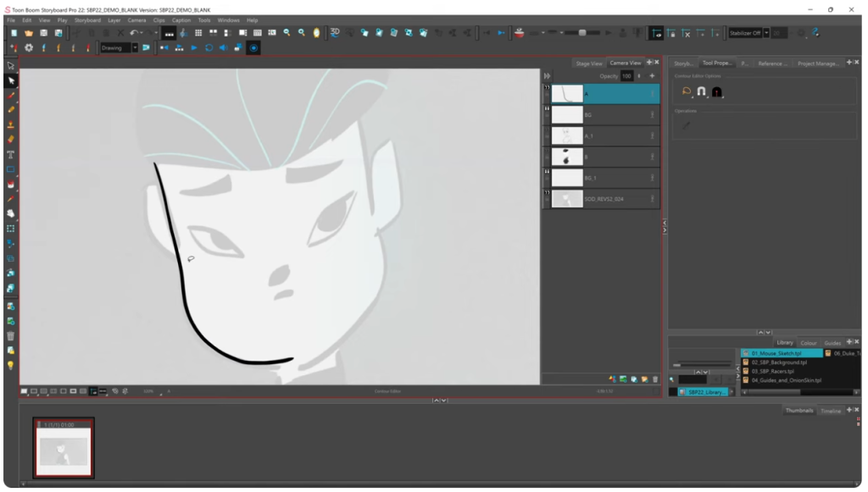This screenshot has width=868, height=492.
Task: Open the Stabilizer Off dropdown
Action: tap(766, 33)
